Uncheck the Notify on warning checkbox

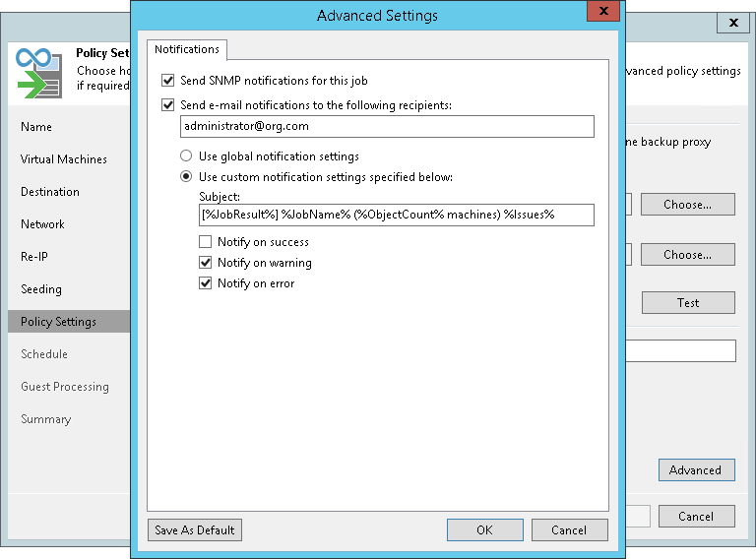pyautogui.click(x=205, y=263)
